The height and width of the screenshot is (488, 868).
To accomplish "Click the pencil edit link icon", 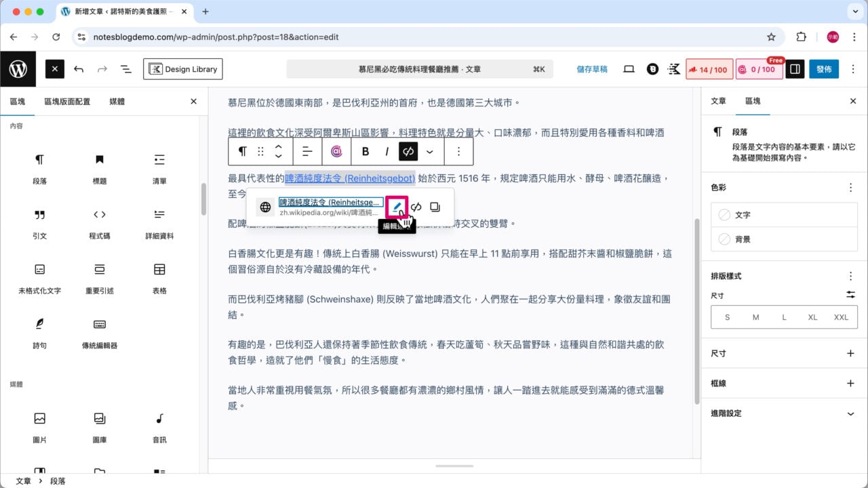I will (x=397, y=207).
